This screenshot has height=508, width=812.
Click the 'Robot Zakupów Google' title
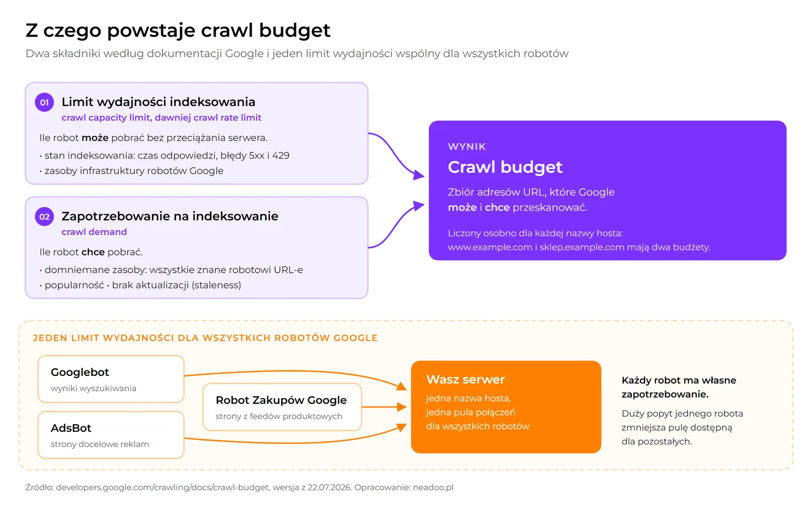pos(281,400)
